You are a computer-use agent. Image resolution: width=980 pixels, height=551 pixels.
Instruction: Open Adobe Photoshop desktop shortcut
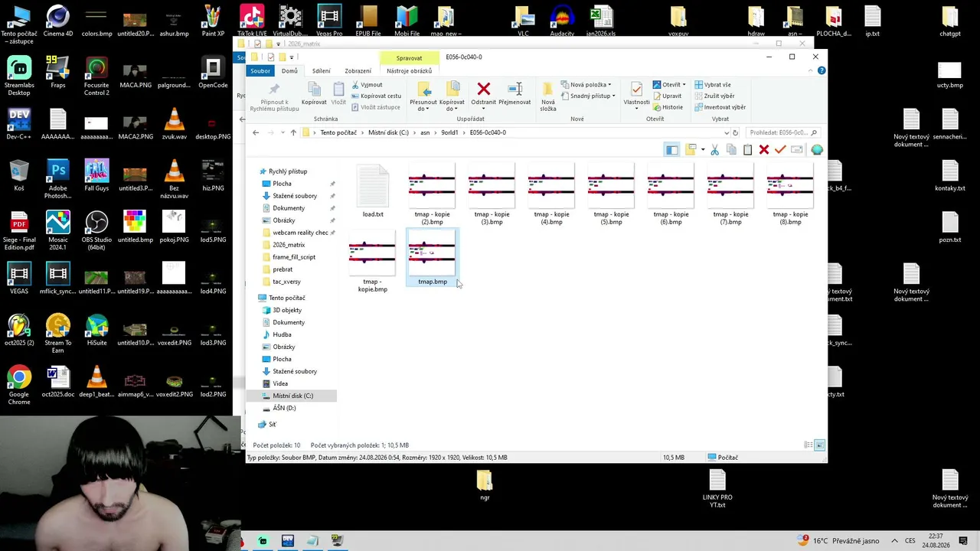point(58,180)
